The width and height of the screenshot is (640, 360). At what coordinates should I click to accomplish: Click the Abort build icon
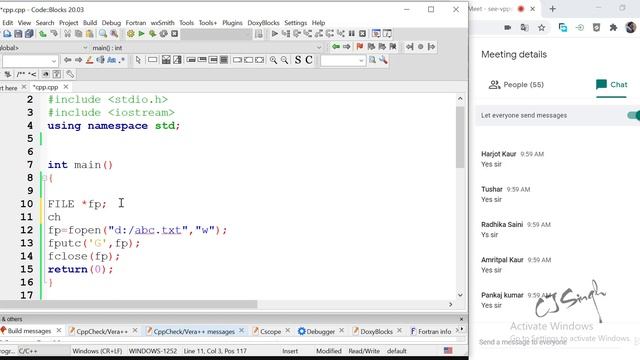pos(174,34)
